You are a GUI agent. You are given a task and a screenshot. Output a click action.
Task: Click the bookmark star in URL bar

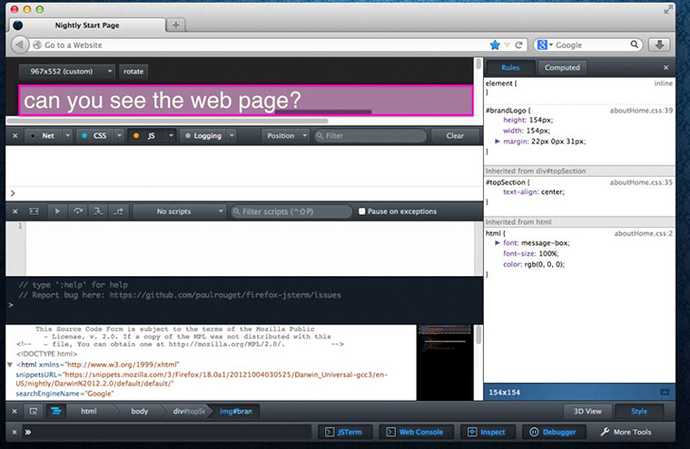495,45
